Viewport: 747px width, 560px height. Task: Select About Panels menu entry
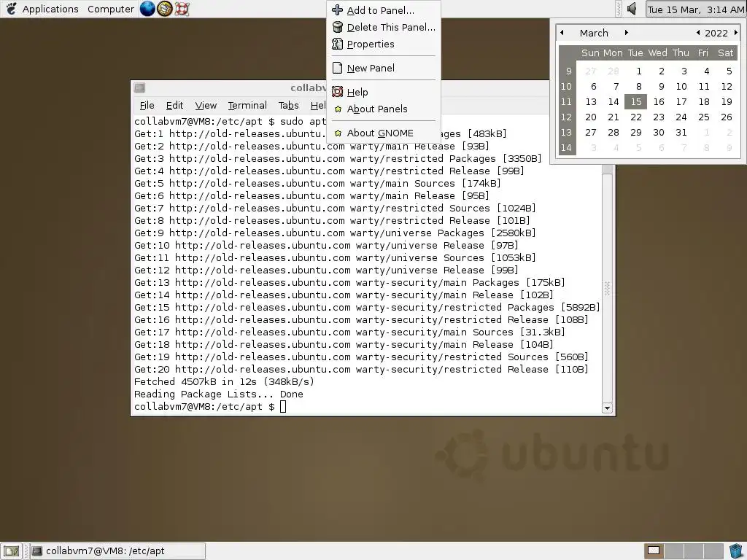[384, 109]
